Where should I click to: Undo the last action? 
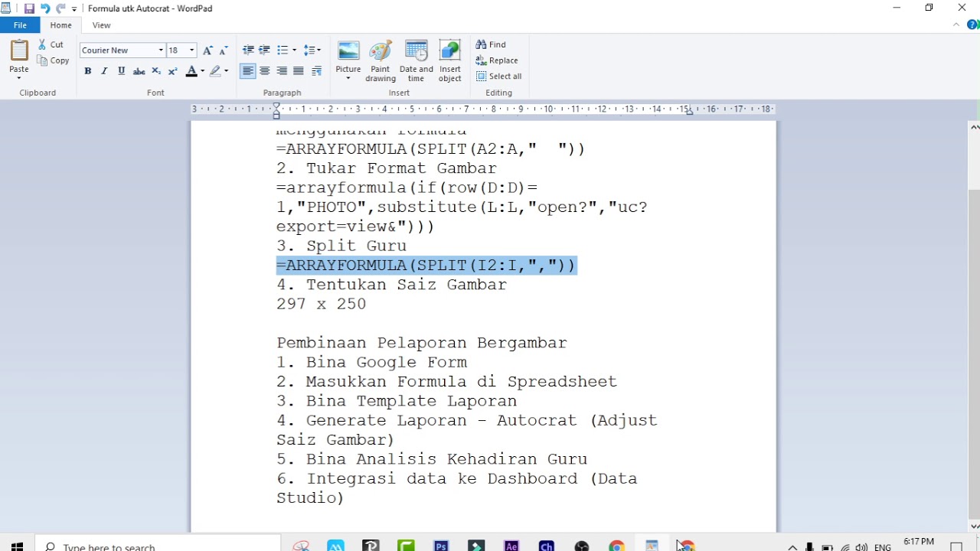[x=44, y=8]
